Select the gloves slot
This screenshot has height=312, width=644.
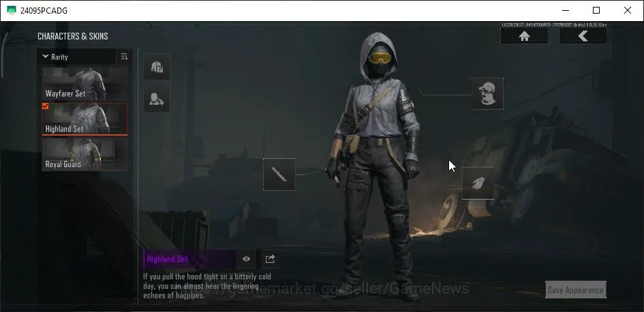click(478, 183)
